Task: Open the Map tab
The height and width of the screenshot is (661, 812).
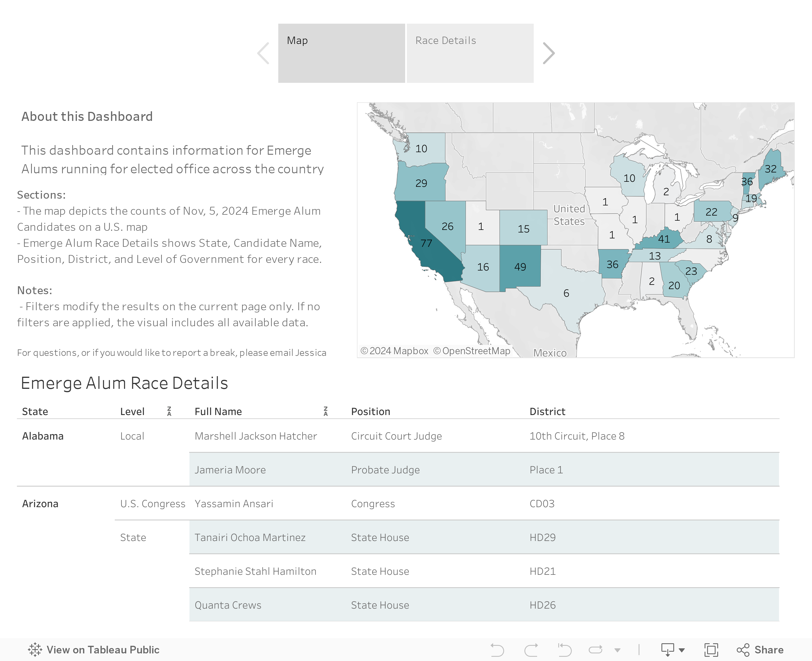Action: [x=341, y=53]
